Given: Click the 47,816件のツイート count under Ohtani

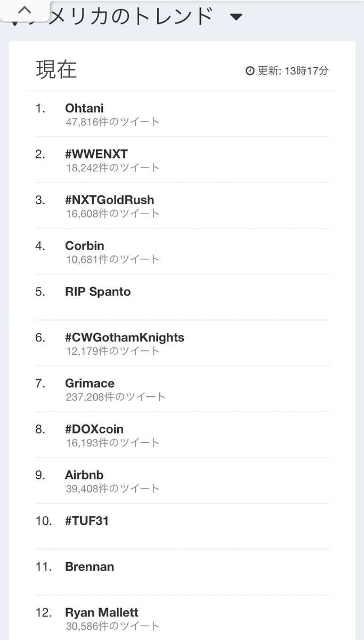Looking at the screenshot, I should (x=112, y=122).
